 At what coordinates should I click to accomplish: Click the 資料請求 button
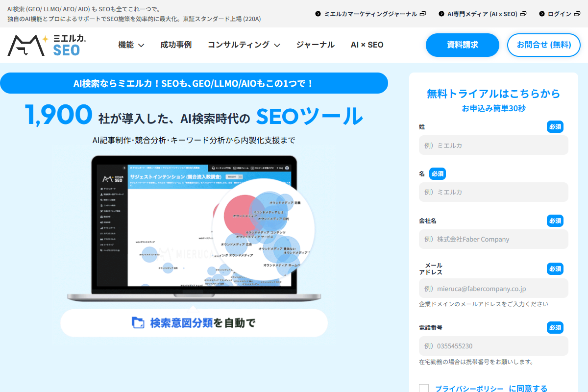coord(463,45)
